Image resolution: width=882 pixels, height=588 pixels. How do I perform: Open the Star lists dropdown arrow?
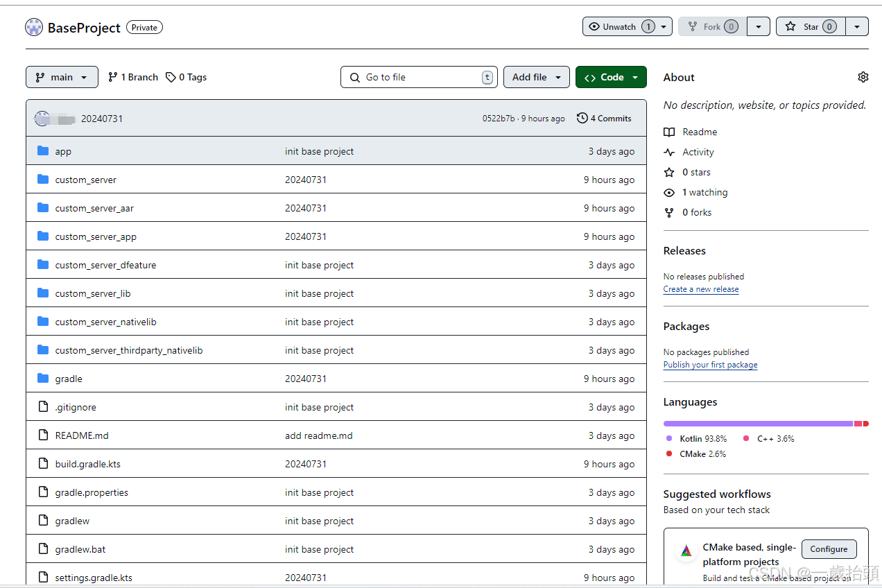point(857,26)
